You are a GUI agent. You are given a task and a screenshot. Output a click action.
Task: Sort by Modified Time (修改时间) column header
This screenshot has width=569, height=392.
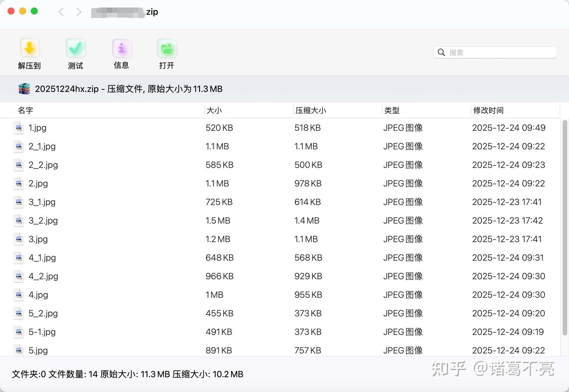(x=488, y=111)
